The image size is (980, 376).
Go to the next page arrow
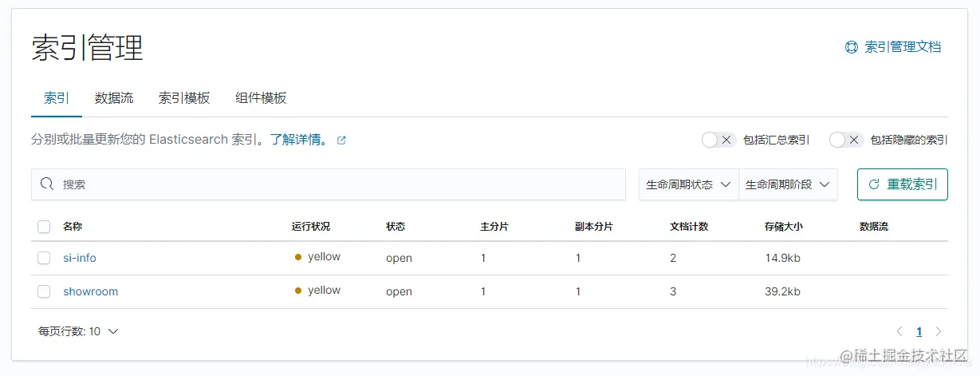point(939,331)
